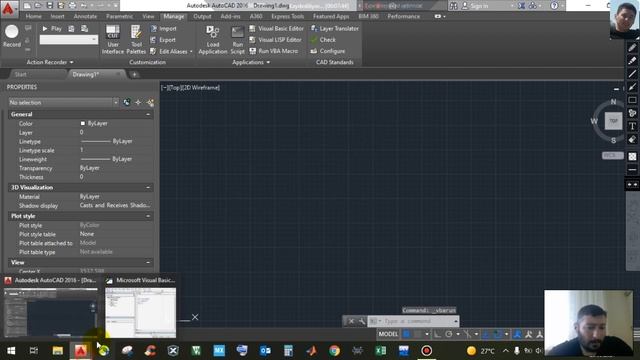Toggle Ortho mode in status bar
Image resolution: width=640 pixels, height=360 pixels.
[x=438, y=334]
